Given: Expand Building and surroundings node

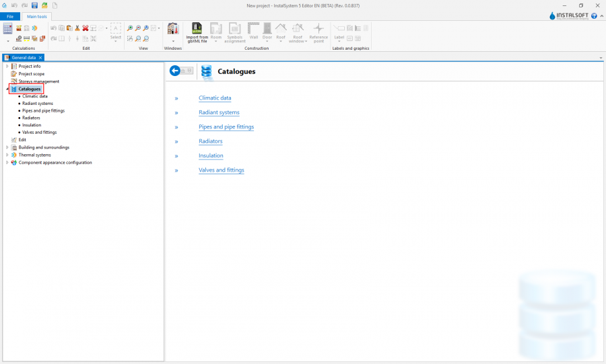Looking at the screenshot, I should pos(7,147).
